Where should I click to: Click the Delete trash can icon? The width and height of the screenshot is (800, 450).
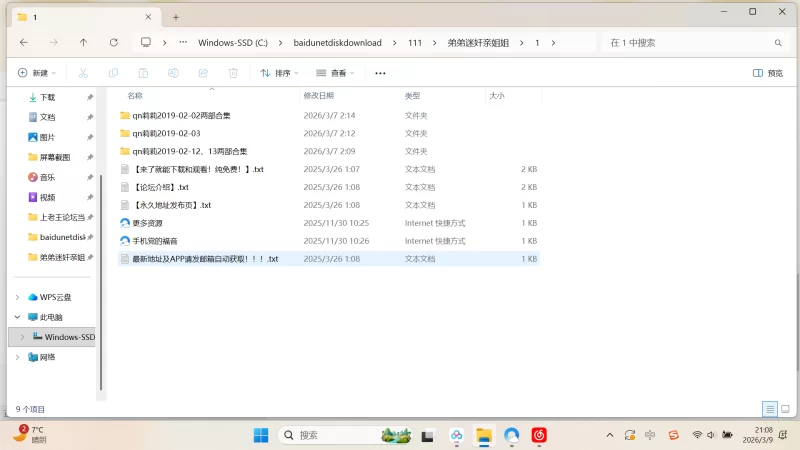tap(233, 73)
